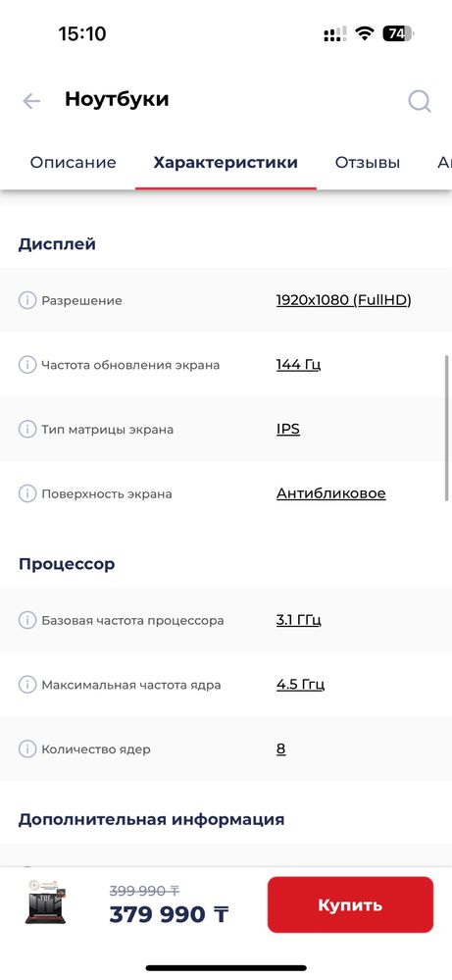
Task: Switch to the Описание tab
Action: (73, 163)
